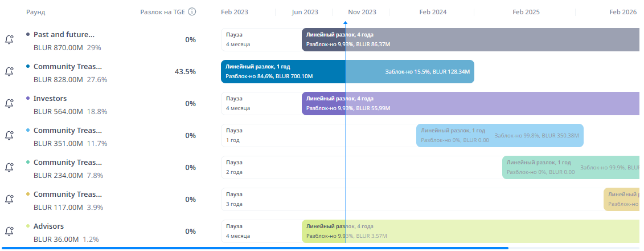Select the BLUR 870.00M 29% allocation text
The height and width of the screenshot is (251, 644).
[67, 48]
